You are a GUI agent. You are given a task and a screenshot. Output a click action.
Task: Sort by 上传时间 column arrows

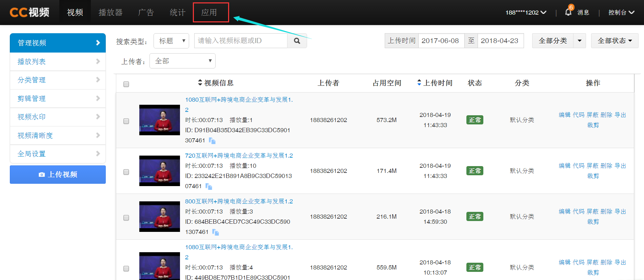[419, 83]
